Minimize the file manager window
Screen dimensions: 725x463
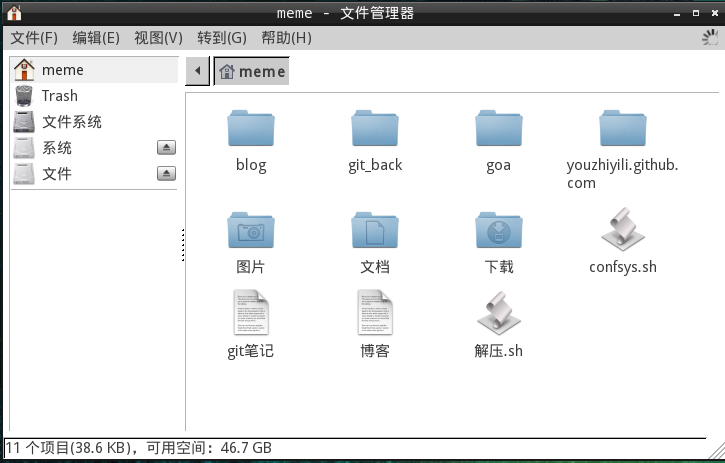677,13
